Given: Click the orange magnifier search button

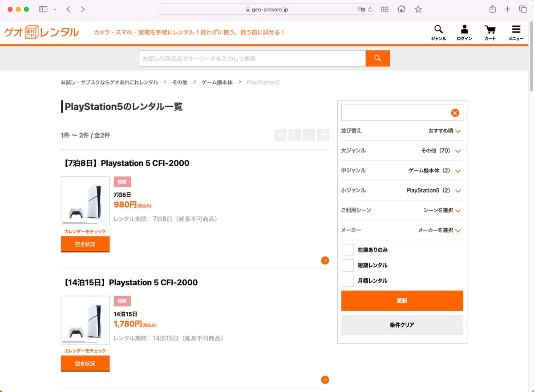Looking at the screenshot, I should tap(378, 58).
